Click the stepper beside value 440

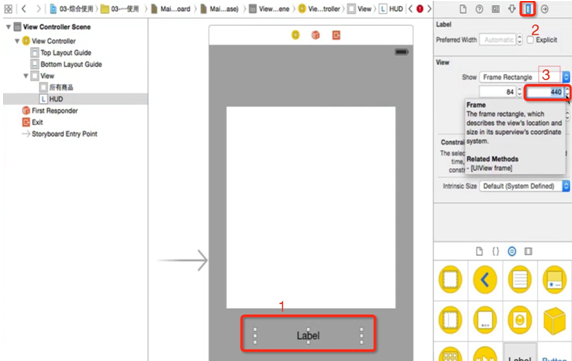click(567, 92)
